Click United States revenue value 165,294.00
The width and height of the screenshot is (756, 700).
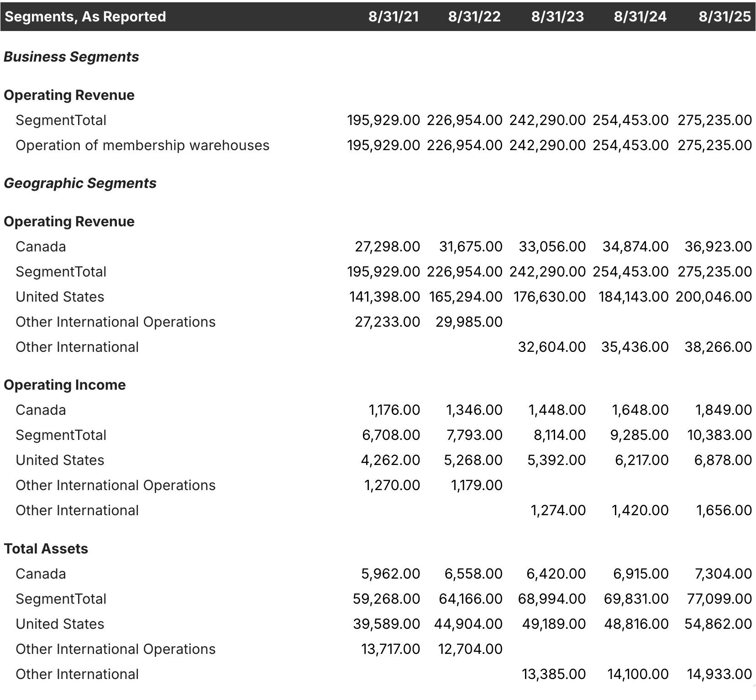[x=466, y=297]
